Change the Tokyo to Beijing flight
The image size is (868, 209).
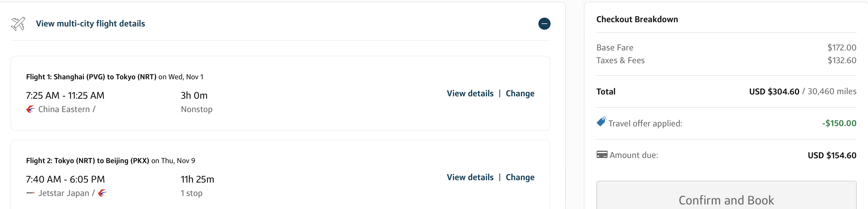(520, 177)
